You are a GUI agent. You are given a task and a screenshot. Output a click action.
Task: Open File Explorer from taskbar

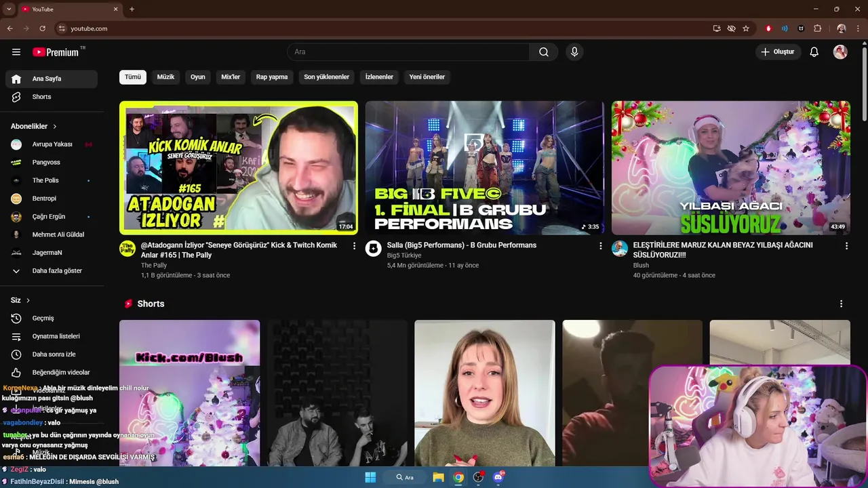439,477
